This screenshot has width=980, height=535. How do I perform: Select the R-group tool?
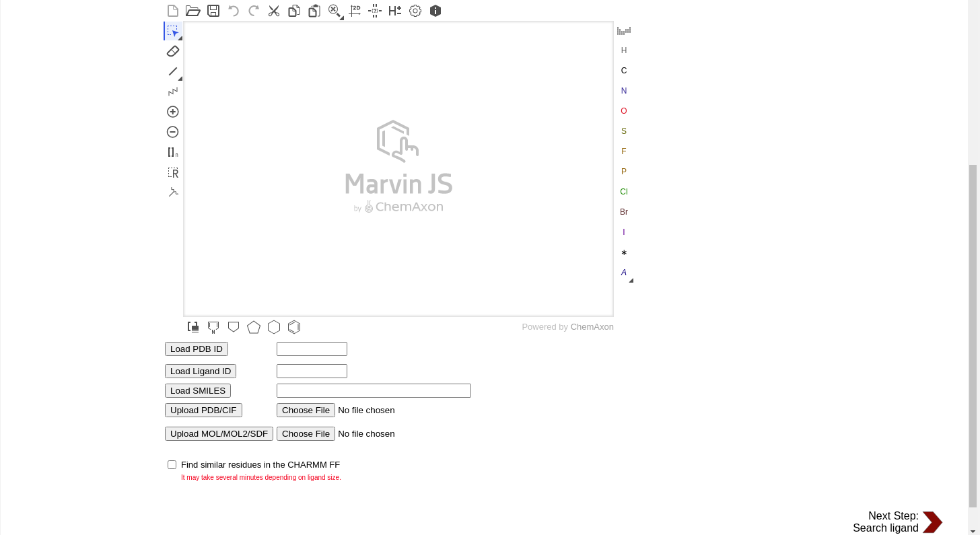[173, 172]
